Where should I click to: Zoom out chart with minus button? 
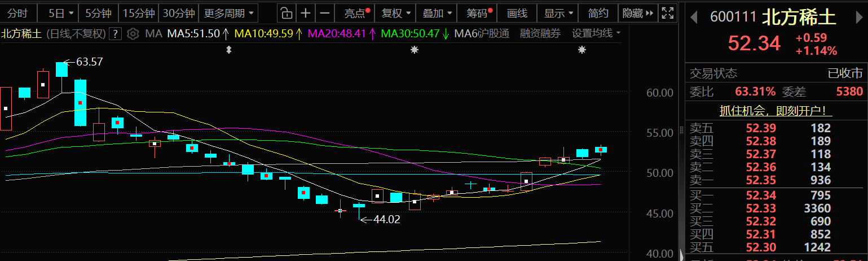324,12
